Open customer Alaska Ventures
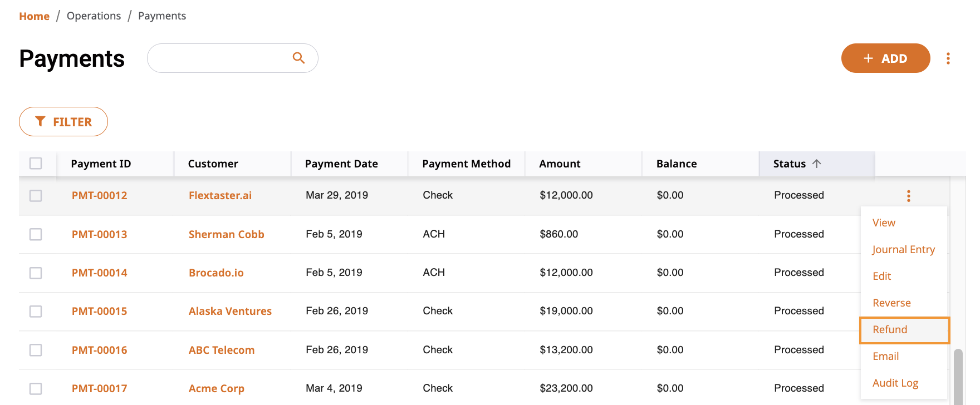This screenshot has width=980, height=405. pos(230,311)
